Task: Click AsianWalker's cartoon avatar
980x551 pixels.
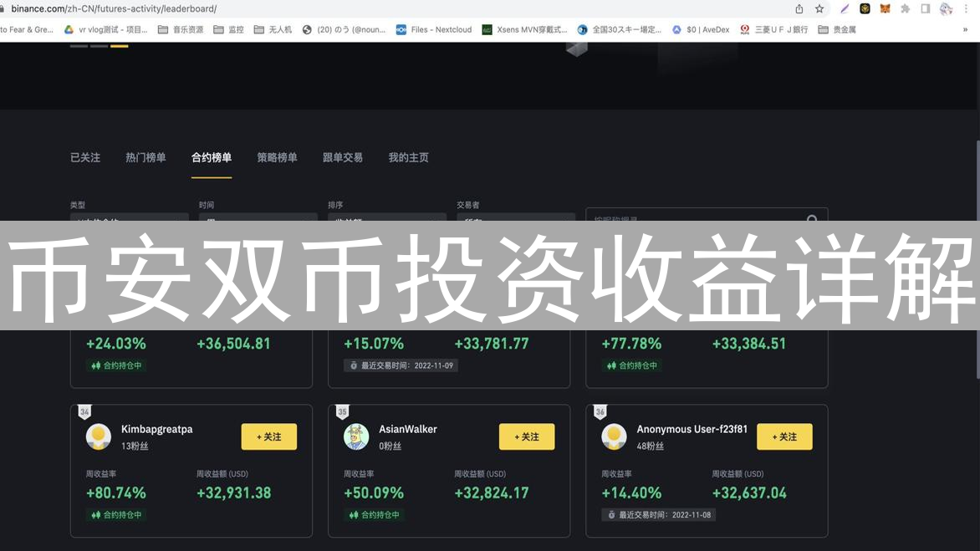Action: (x=356, y=436)
